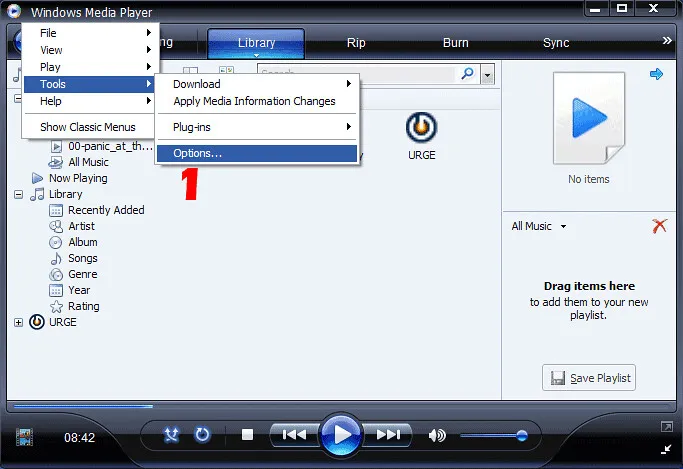
Task: Click the large play thumbnail placeholder
Action: pos(588,118)
